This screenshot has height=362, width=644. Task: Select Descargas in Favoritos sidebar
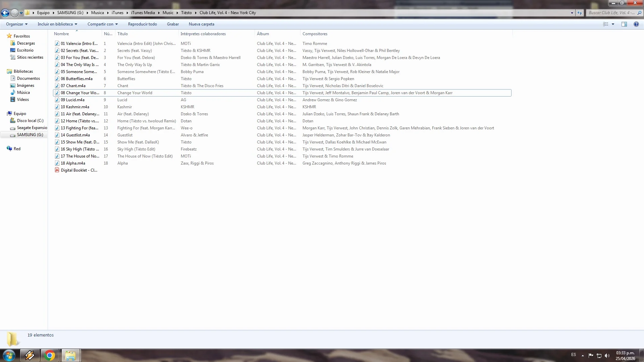(26, 43)
